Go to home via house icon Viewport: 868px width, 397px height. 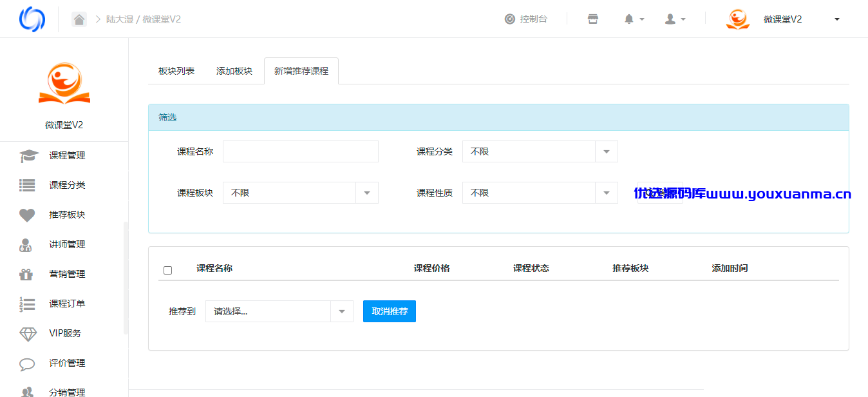pos(79,19)
